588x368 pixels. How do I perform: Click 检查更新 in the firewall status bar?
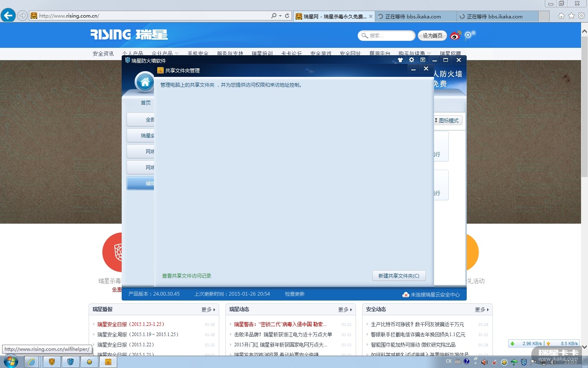(295, 294)
